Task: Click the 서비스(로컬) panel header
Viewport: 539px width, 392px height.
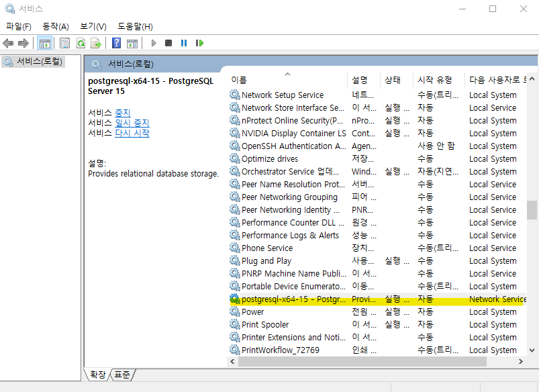Action: (x=311, y=64)
